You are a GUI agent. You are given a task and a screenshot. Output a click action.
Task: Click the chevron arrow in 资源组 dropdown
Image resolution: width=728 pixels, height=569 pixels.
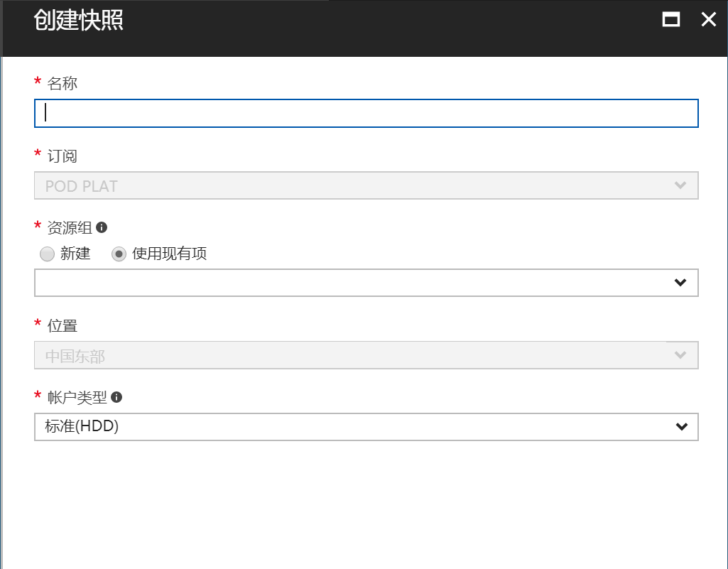click(x=680, y=283)
